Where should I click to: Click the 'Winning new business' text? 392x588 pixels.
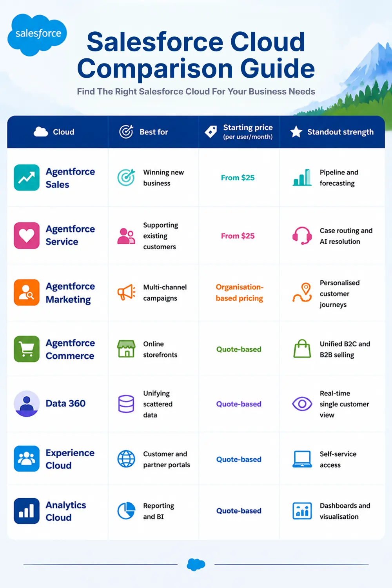163,178
